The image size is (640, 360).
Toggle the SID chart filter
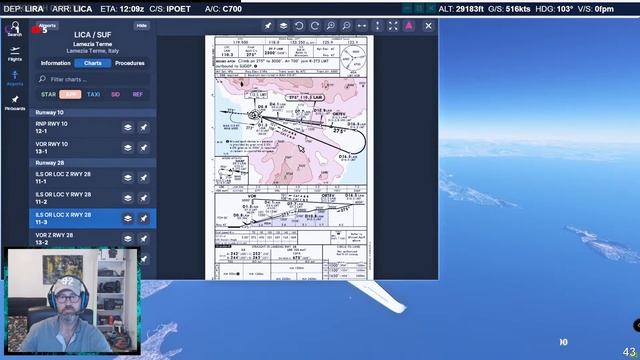click(116, 94)
